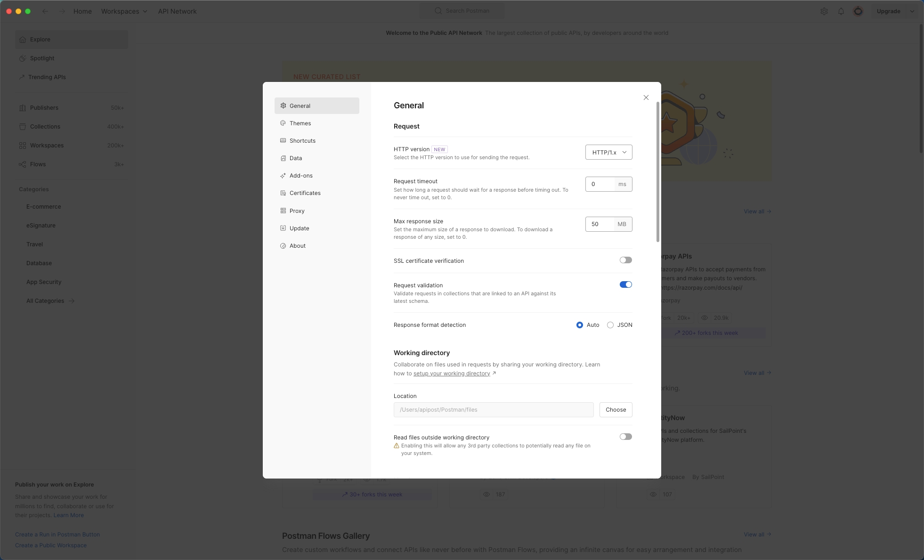Screen dimensions: 924x560
Task: Go to Home in top bar
Action: (82, 11)
